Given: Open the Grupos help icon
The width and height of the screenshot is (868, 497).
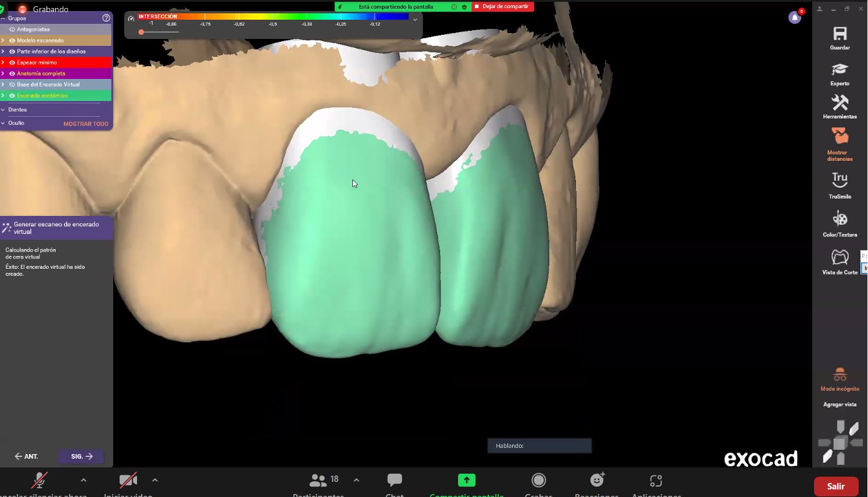Looking at the screenshot, I should pos(106,18).
